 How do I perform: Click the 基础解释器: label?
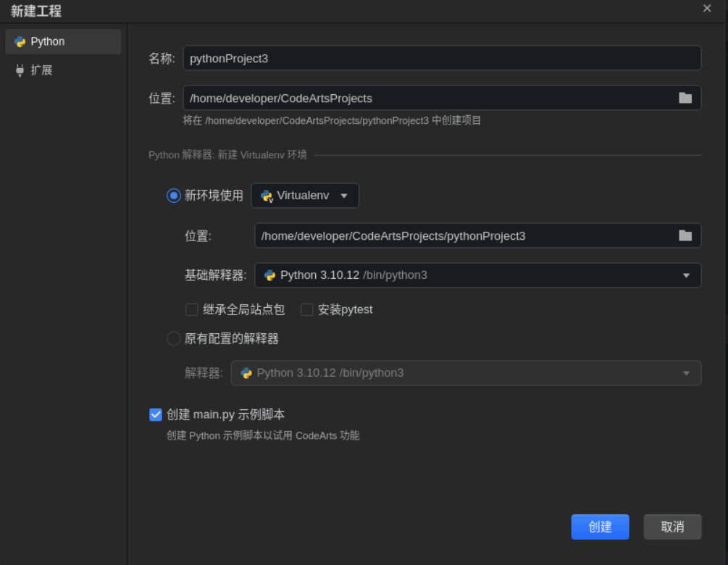pos(215,275)
